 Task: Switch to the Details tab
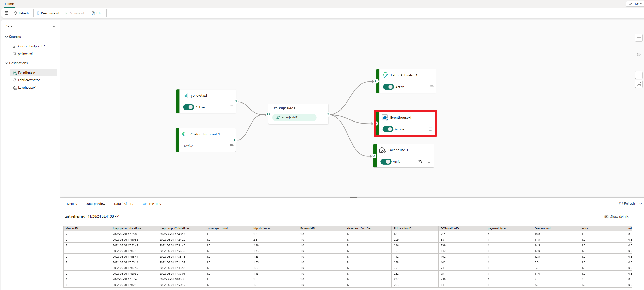pos(72,204)
